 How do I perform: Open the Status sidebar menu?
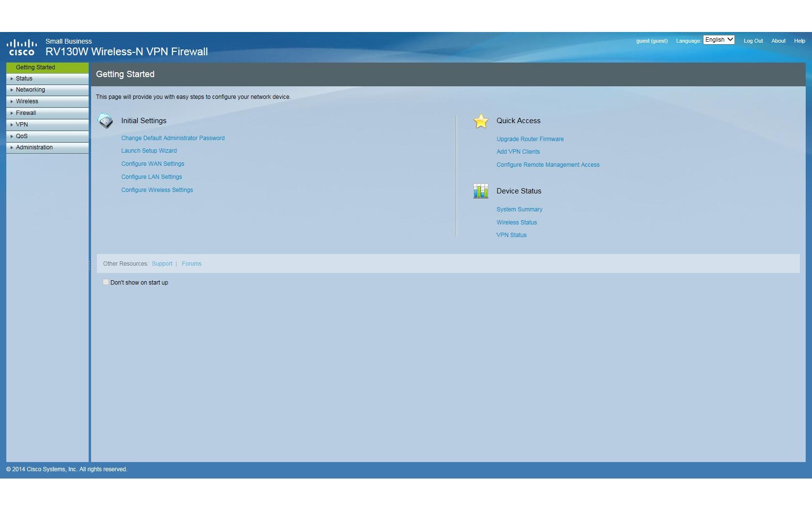[x=47, y=79]
